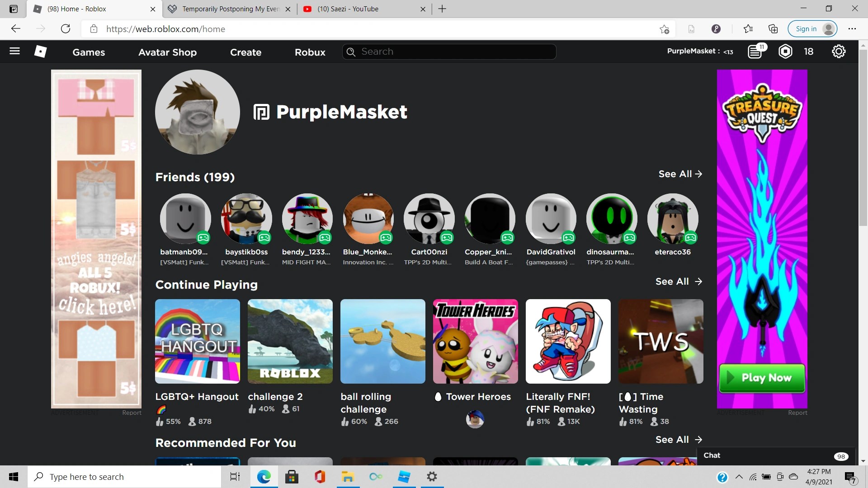Open Microsoft Store from taskbar
The image size is (868, 488).
point(292,477)
